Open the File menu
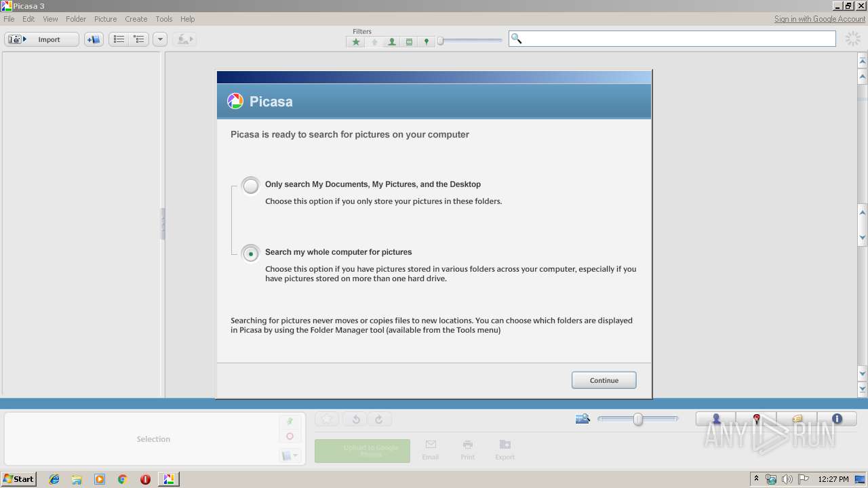Screen dimensions: 868x488 point(9,19)
